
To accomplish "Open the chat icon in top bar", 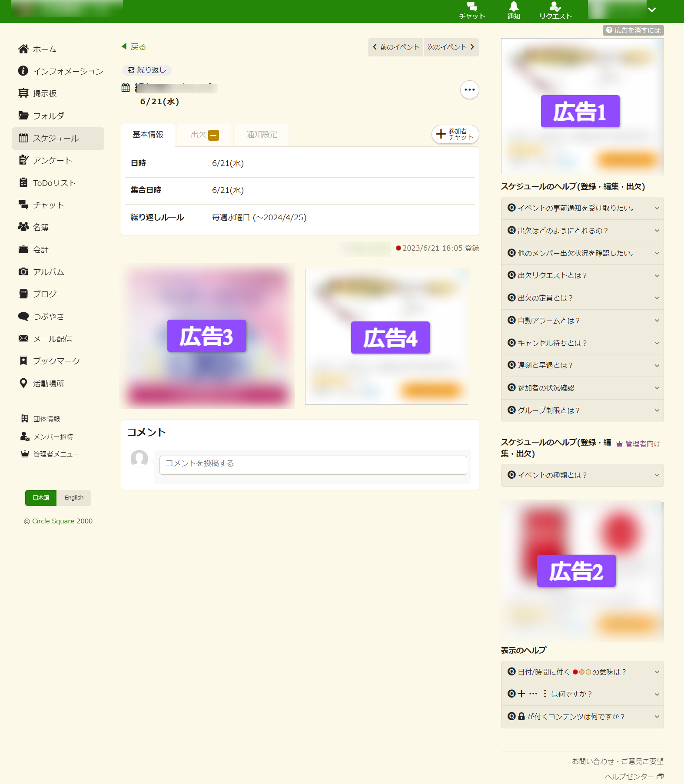I will click(x=472, y=11).
